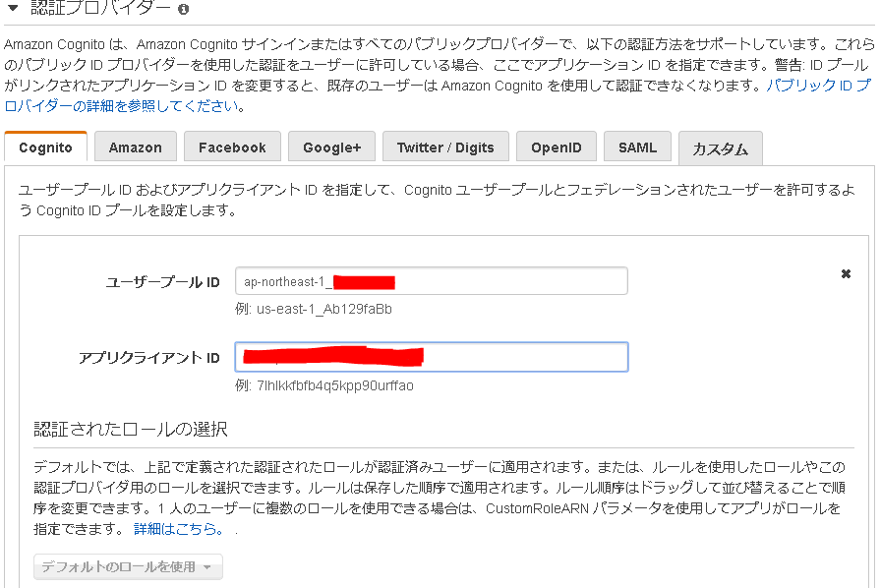This screenshot has height=588, width=881.
Task: Select the Cognito tab
Action: 45,147
